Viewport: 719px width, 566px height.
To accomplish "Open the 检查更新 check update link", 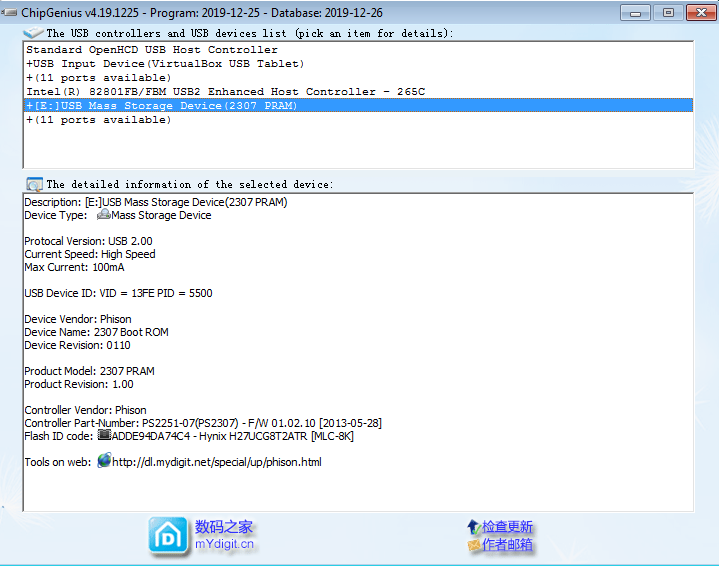I will [x=507, y=527].
